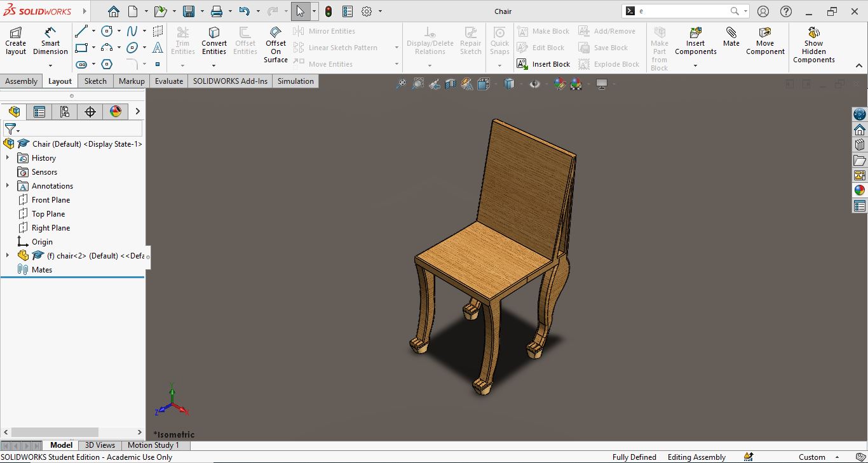Open the Insert Components dropdown
This screenshot has height=463, width=868.
coord(695,65)
